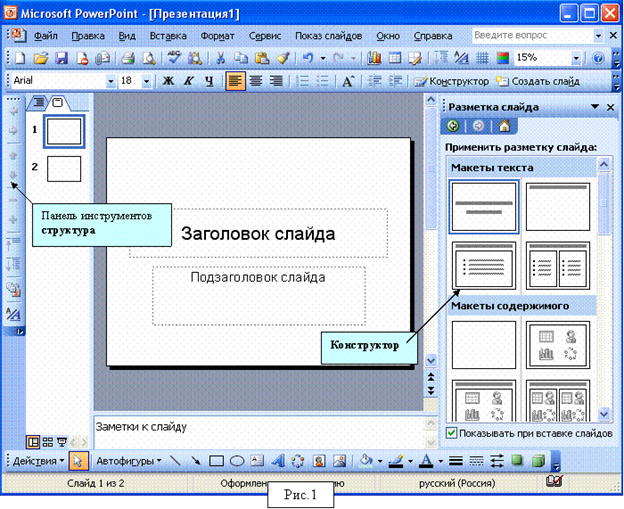Open the Fill Color dropdown arrow
The height and width of the screenshot is (509, 624).
(x=380, y=461)
